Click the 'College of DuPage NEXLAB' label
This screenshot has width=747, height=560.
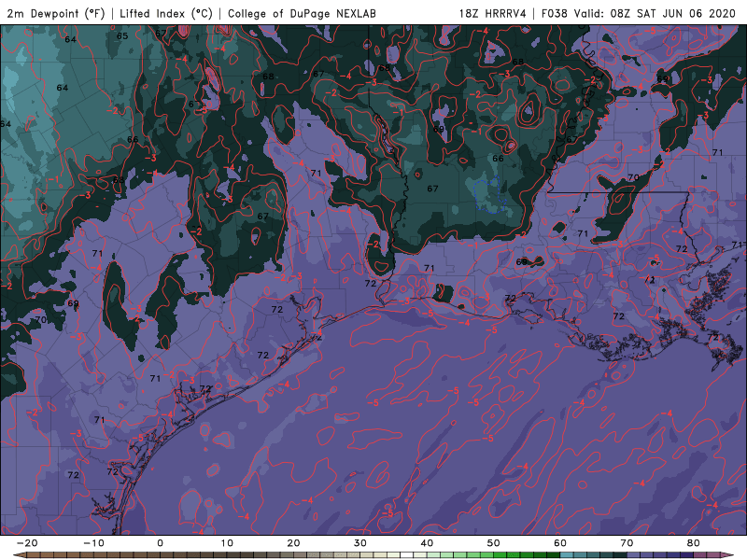pos(302,13)
